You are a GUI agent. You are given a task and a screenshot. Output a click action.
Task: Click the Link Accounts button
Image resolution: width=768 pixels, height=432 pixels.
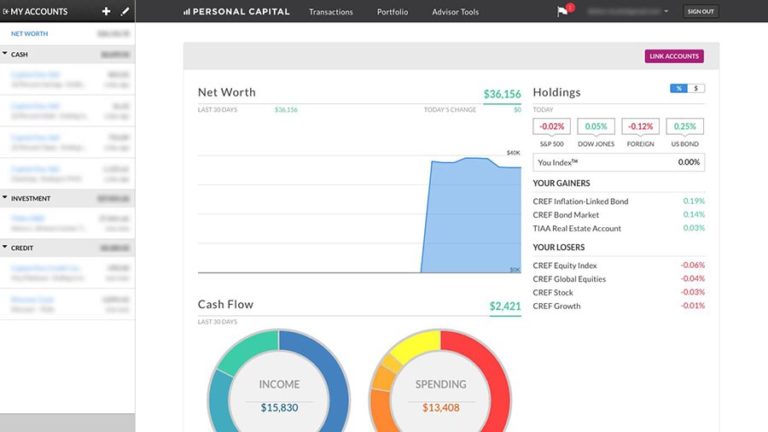674,56
